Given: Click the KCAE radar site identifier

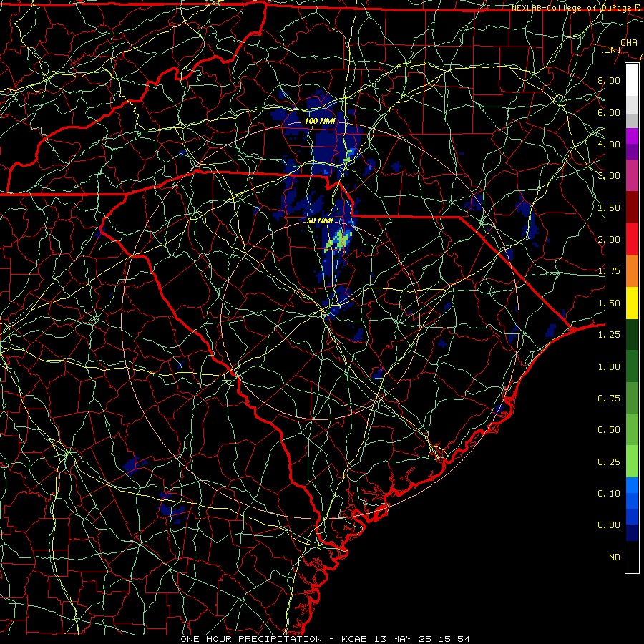Looking at the screenshot, I should pyautogui.click(x=354, y=639).
